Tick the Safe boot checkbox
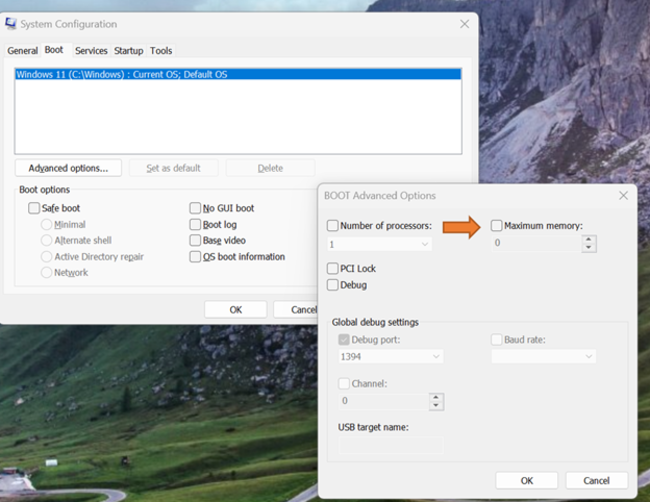The height and width of the screenshot is (502, 650). (34, 208)
